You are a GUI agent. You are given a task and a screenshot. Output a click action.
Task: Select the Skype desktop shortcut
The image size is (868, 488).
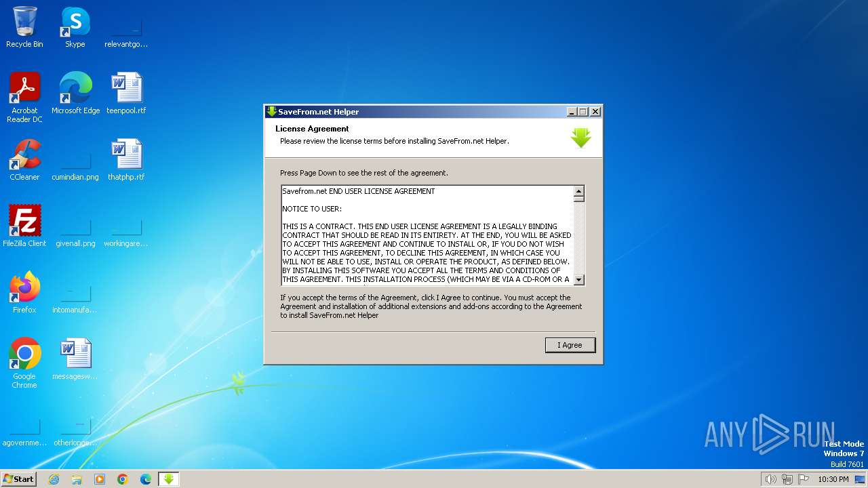[x=75, y=27]
